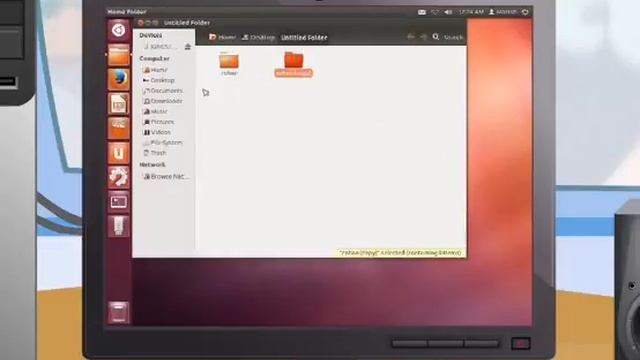Open Downloads in the sidebar

coord(163,101)
